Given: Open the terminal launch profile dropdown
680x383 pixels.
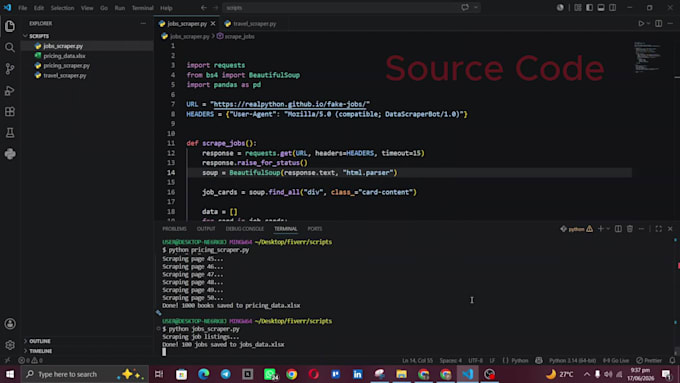Looking at the screenshot, I should (608, 229).
